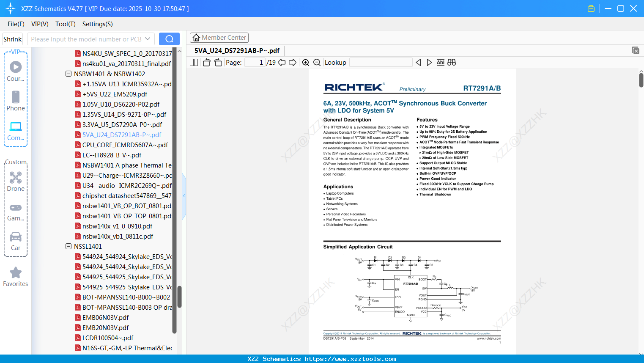Open EC--IT8928_B_V~.pdf file
Screen dimensions: 644x363
coord(112,155)
